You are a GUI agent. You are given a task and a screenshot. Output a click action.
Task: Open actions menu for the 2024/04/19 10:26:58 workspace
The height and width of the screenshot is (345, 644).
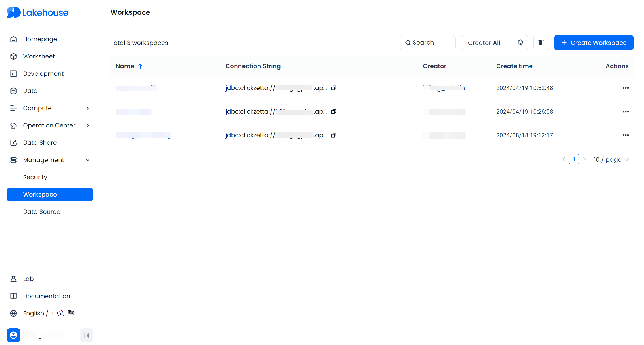click(625, 112)
